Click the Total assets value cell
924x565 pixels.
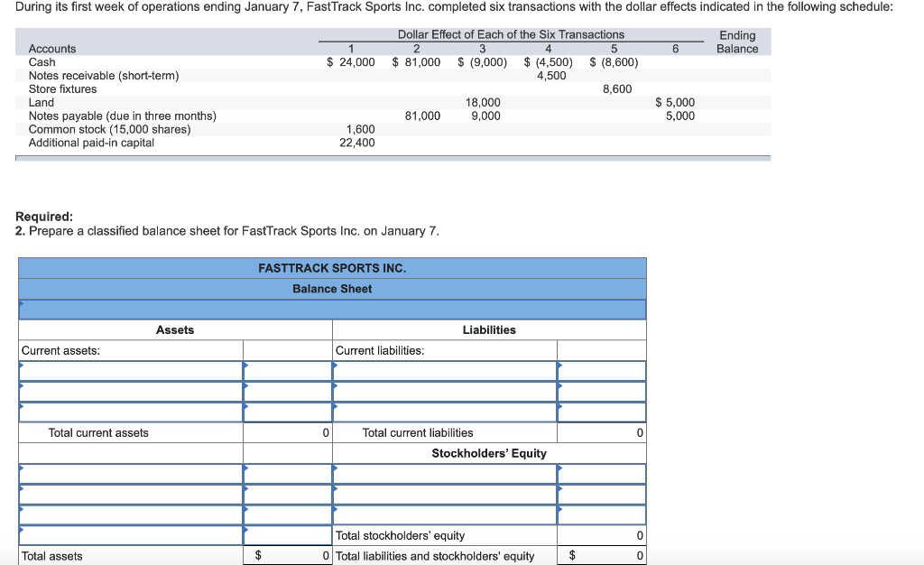(288, 556)
